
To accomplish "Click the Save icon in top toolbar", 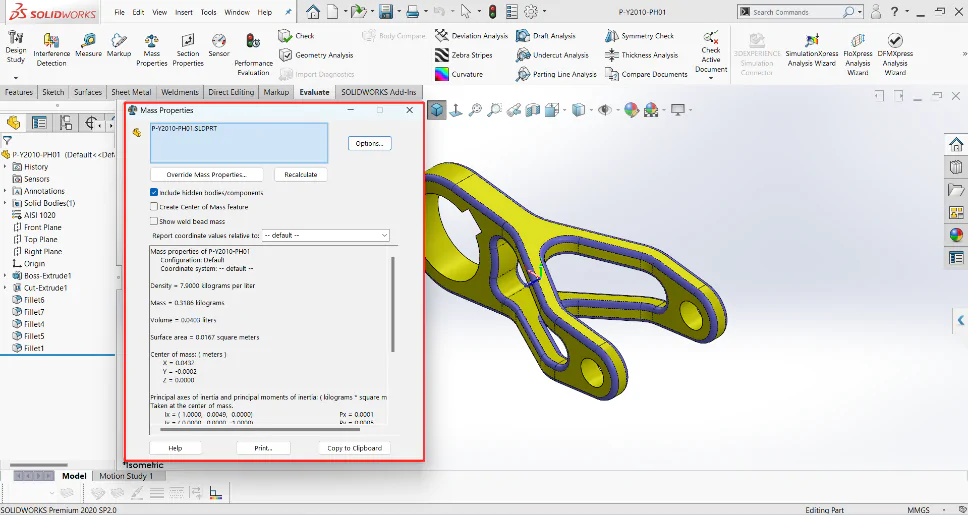I will [x=386, y=12].
